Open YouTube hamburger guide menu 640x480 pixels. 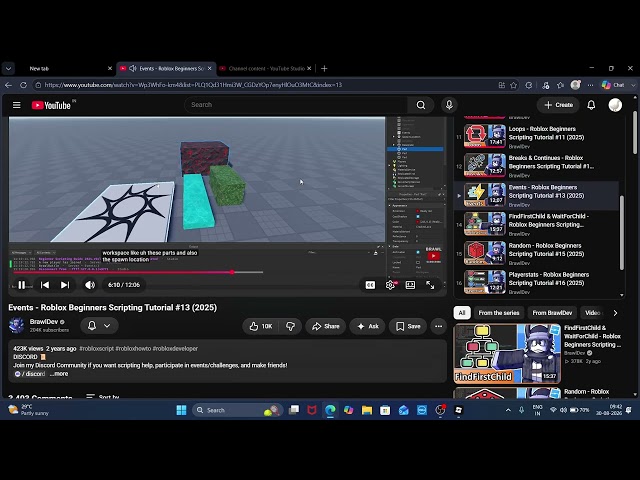tap(16, 105)
